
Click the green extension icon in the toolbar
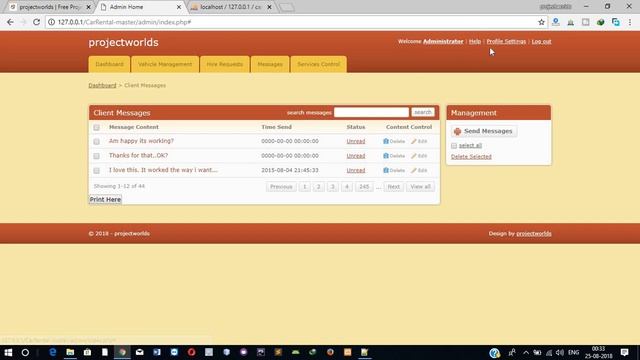(600, 22)
